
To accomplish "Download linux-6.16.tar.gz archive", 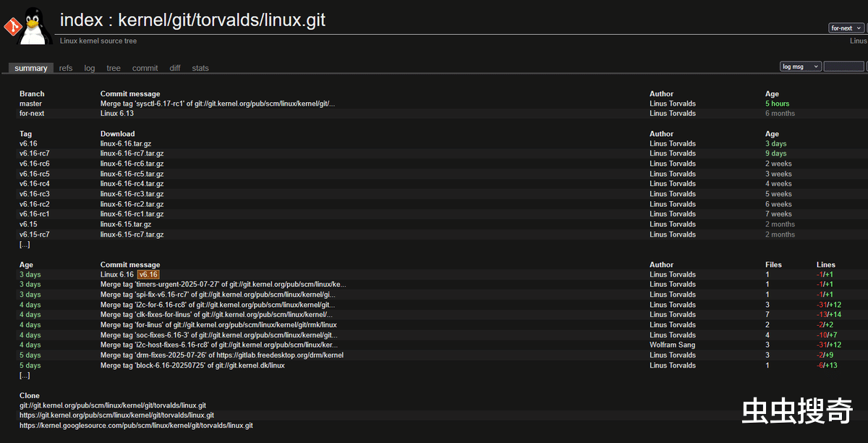I will click(126, 143).
